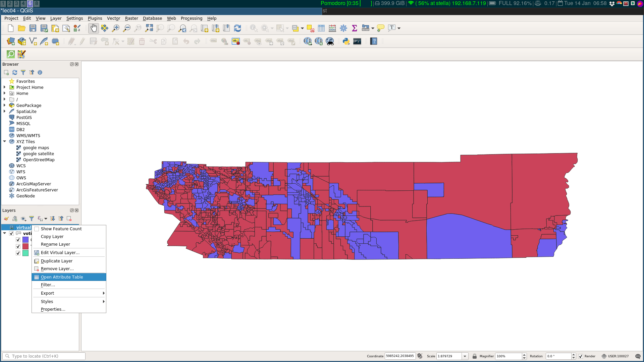This screenshot has width=644, height=362.
Task: Open the Python console icon
Action: (x=346, y=42)
